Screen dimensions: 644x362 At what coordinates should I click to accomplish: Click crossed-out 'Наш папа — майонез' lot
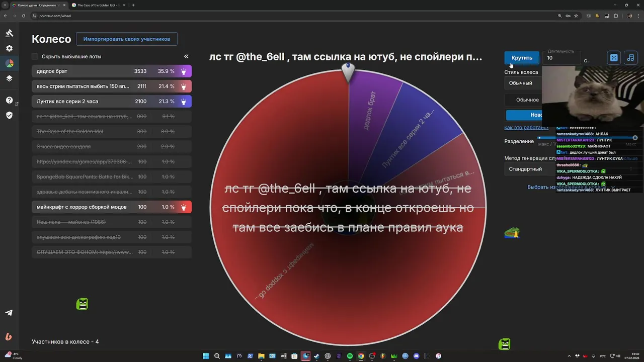coord(112,222)
